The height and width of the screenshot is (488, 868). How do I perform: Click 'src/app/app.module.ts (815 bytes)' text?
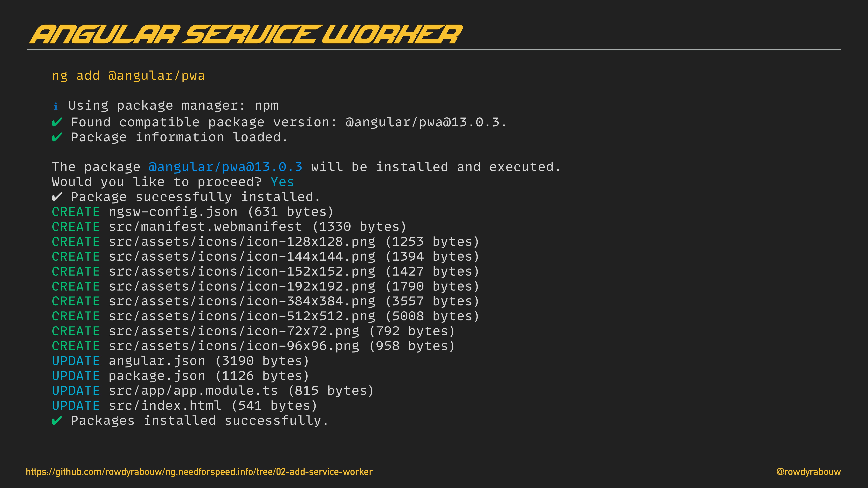(241, 391)
